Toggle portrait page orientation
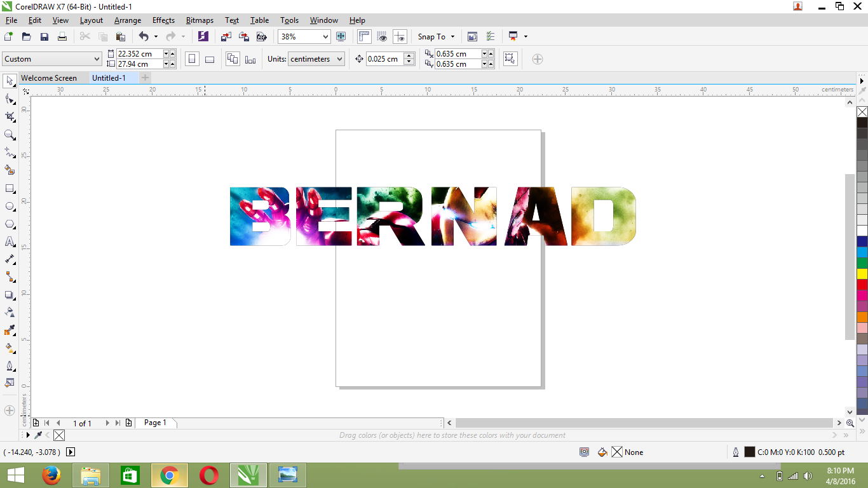 click(x=192, y=58)
